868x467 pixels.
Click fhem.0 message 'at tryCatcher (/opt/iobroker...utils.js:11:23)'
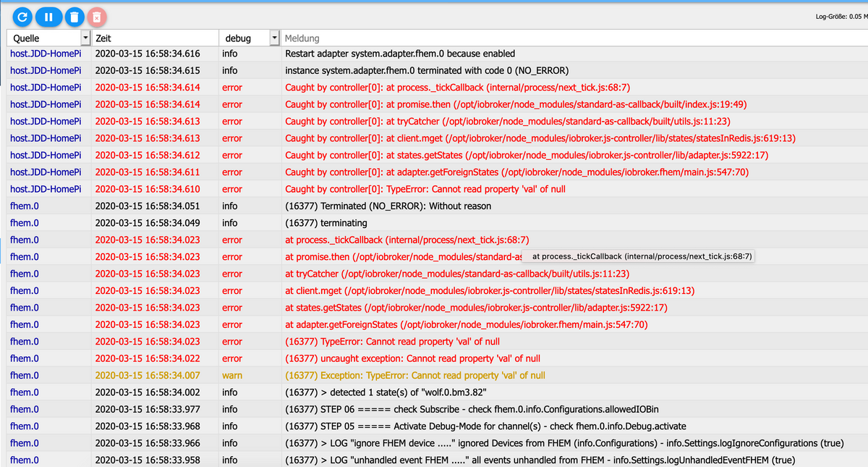click(x=457, y=274)
